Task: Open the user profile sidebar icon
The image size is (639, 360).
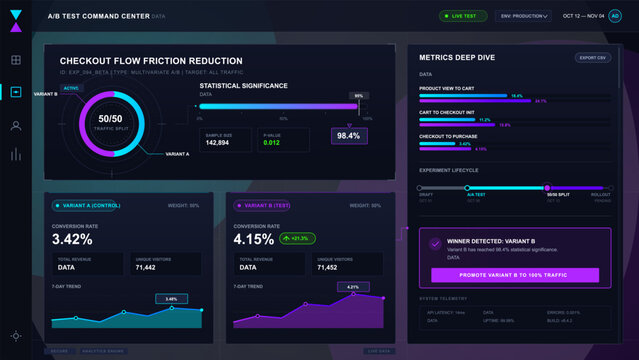Action: [x=16, y=126]
